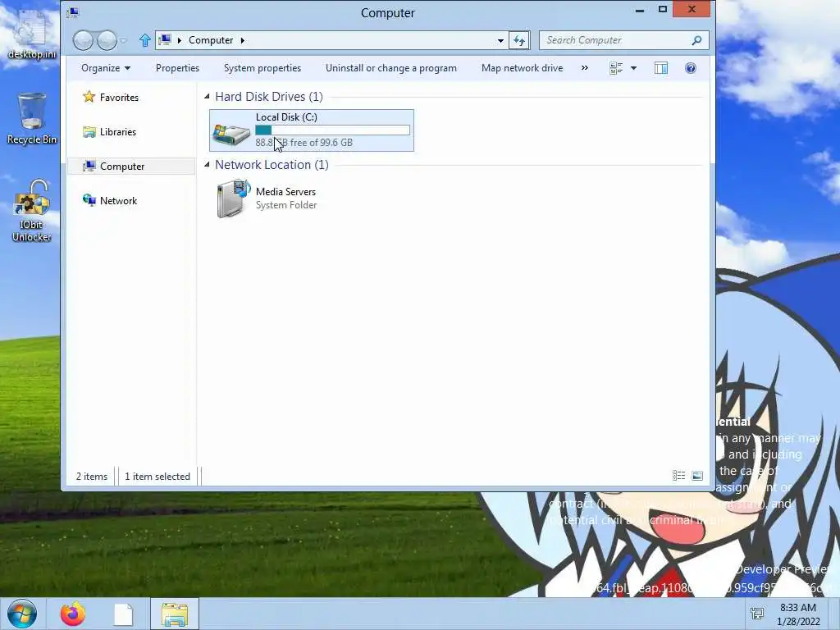This screenshot has width=840, height=630.
Task: Click the Favorites star icon
Action: (x=89, y=97)
